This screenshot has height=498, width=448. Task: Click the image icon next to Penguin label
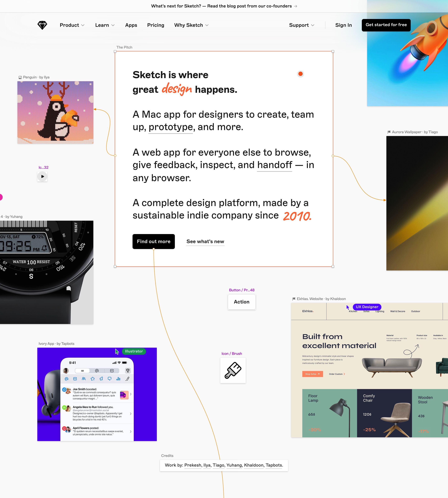(x=20, y=77)
